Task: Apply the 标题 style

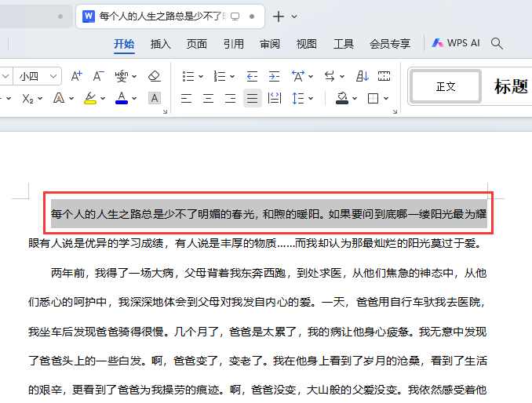Action: coord(511,86)
